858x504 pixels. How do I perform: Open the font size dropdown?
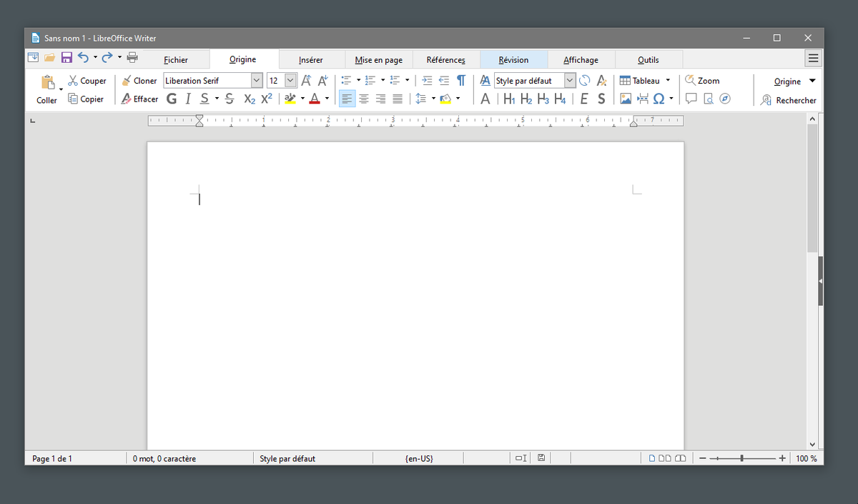[290, 81]
